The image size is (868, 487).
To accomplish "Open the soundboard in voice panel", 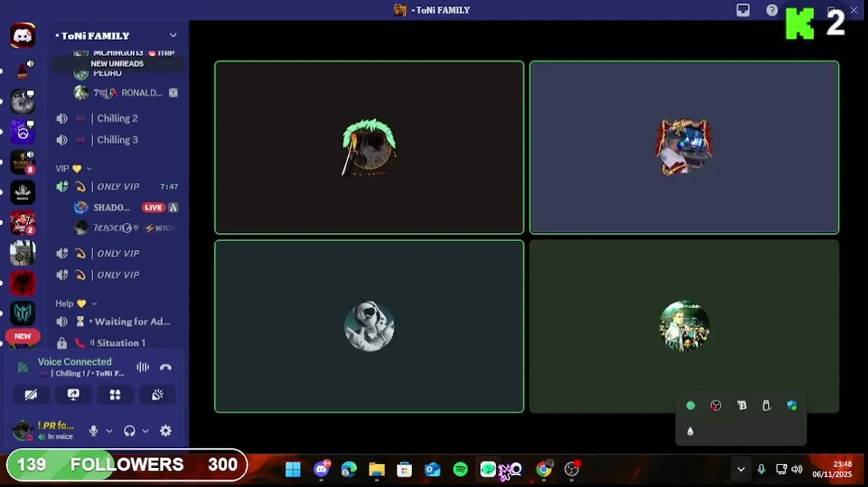I will click(x=158, y=395).
